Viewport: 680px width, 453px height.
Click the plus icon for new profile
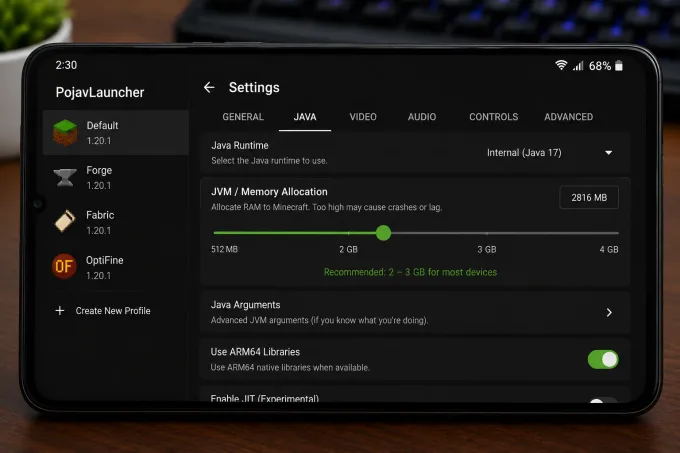[x=60, y=310]
